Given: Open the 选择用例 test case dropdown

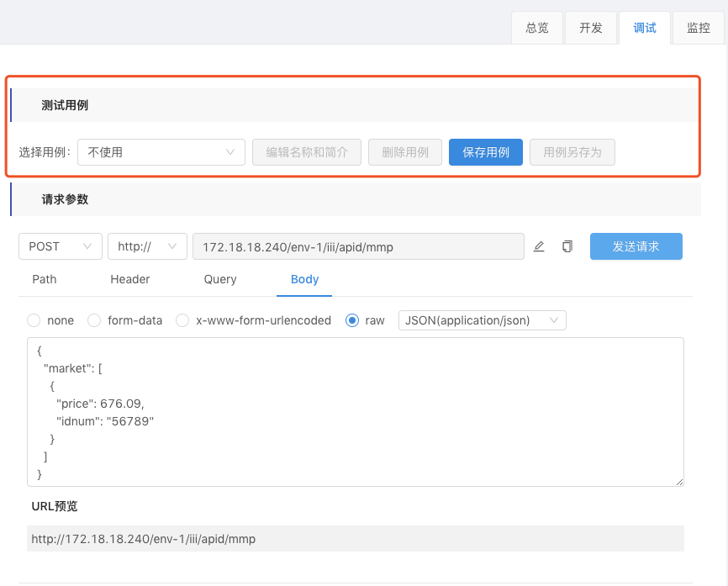Looking at the screenshot, I should [x=161, y=152].
